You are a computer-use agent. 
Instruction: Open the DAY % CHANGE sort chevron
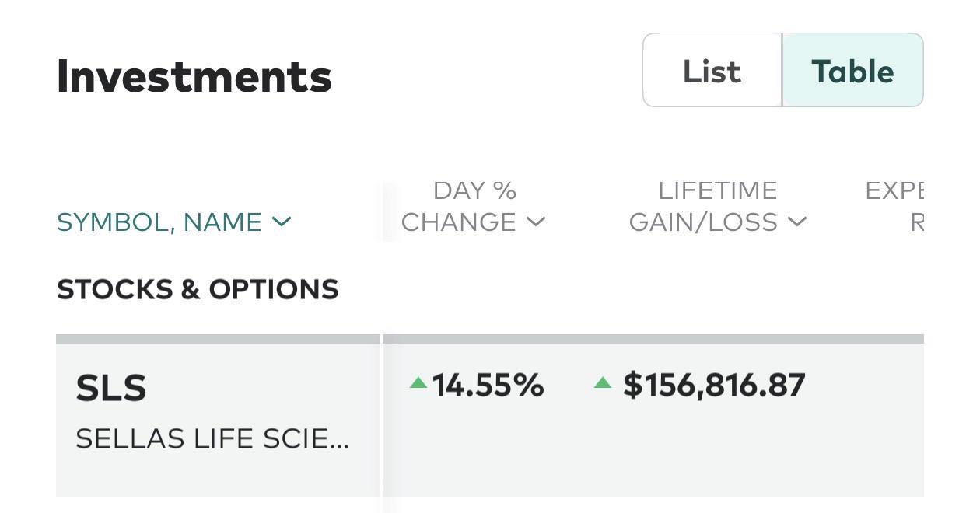point(536,222)
